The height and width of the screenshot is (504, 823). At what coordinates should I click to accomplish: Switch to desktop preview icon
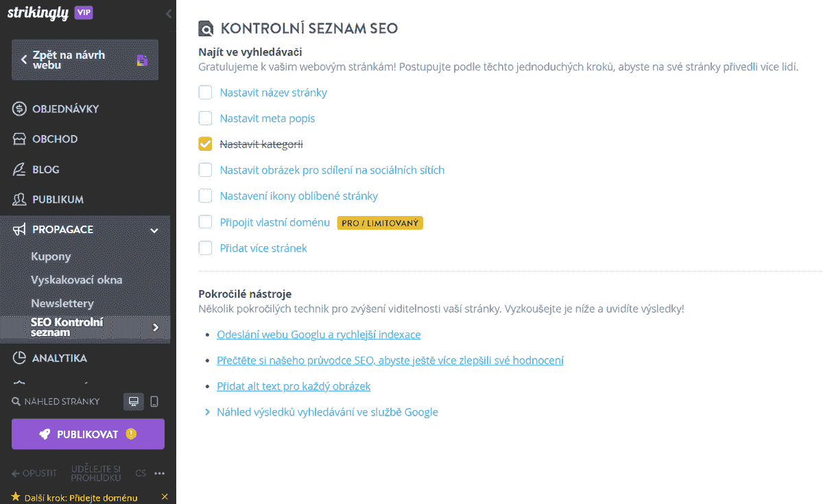(134, 402)
